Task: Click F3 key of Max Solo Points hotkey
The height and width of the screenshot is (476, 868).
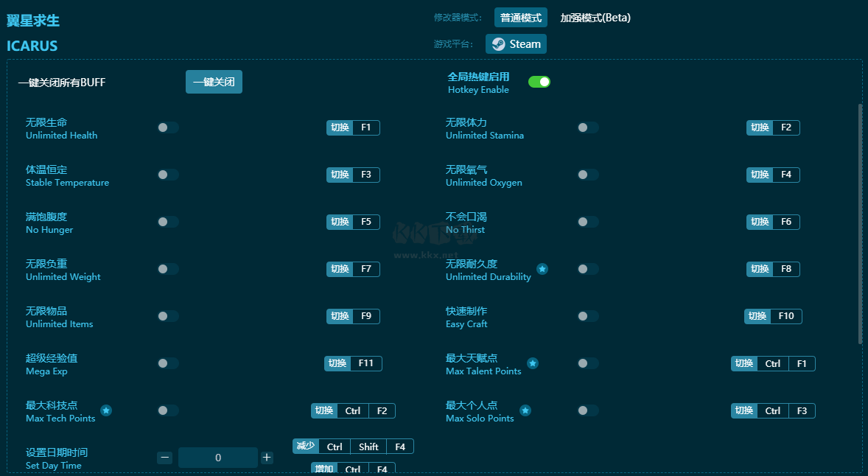Action: tap(802, 410)
